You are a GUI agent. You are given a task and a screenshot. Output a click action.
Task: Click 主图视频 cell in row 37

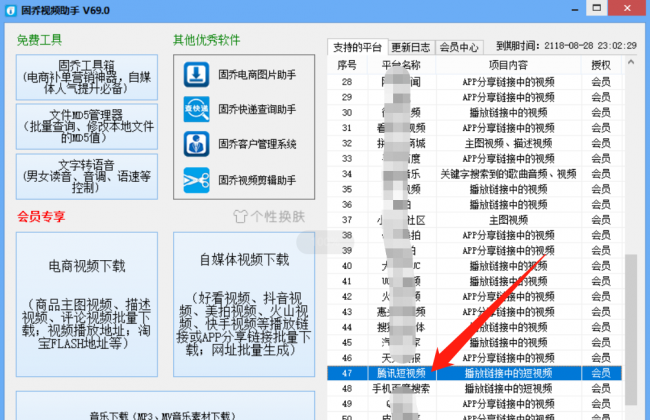click(x=508, y=220)
